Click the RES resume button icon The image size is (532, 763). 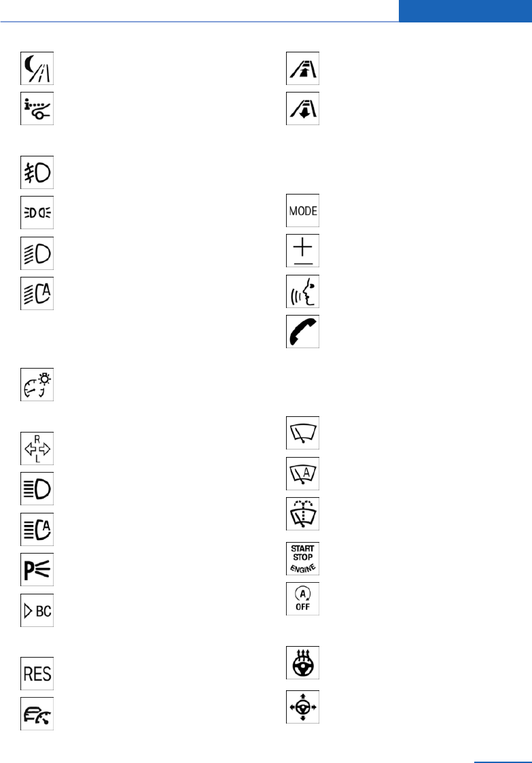point(37,673)
